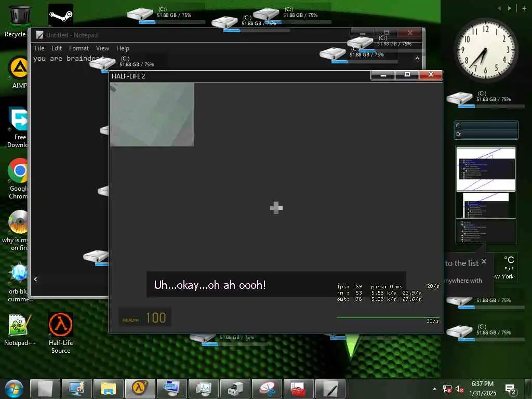This screenshot has height=399, width=532.
Task: Click Notepad's scroll up arrow
Action: point(417,59)
